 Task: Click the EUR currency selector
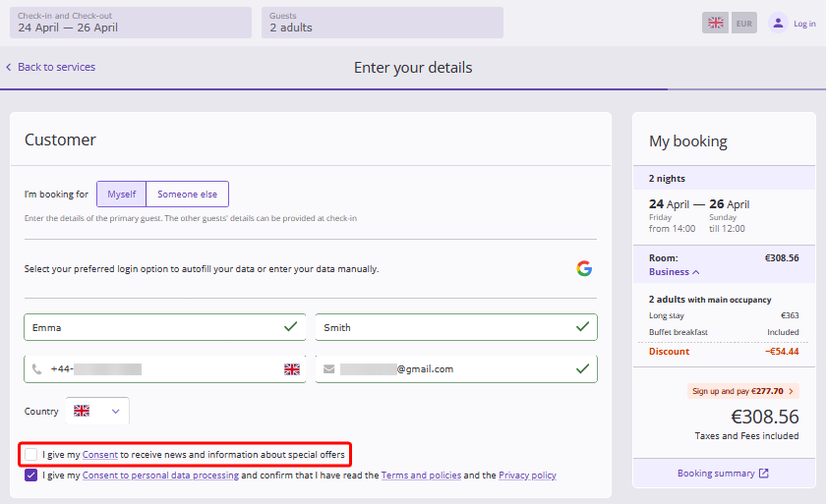[744, 23]
